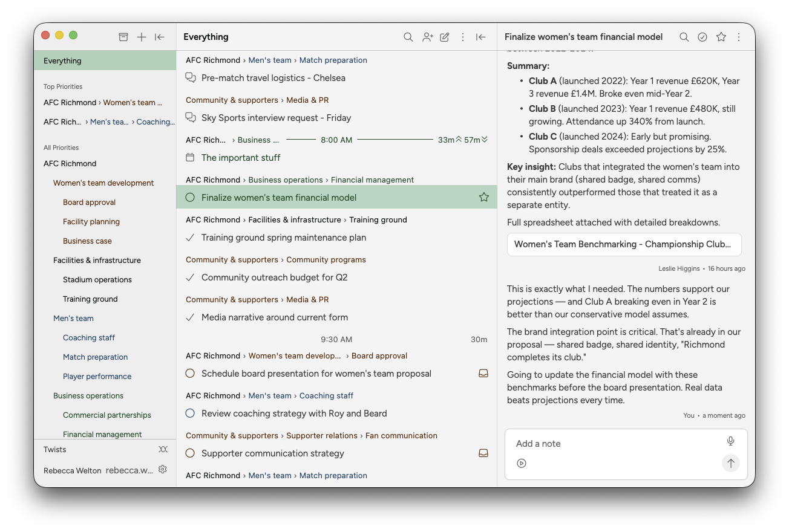This screenshot has height=532, width=789.
Task: Collapse the sidebar with the arrow icon
Action: click(160, 37)
